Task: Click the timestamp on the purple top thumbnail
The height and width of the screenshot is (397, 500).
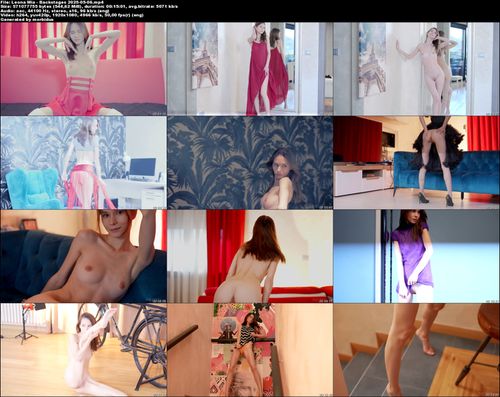Action: 492,300
